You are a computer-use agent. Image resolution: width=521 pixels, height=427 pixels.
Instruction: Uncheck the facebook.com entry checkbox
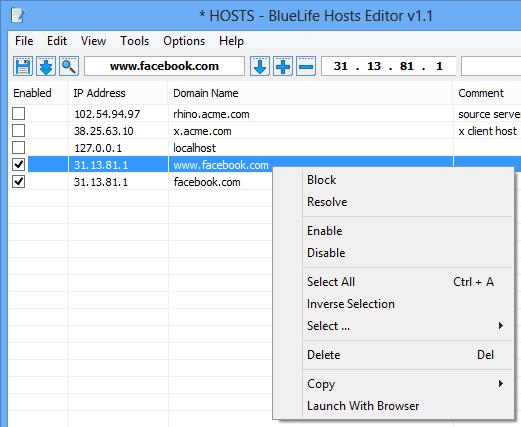18,182
